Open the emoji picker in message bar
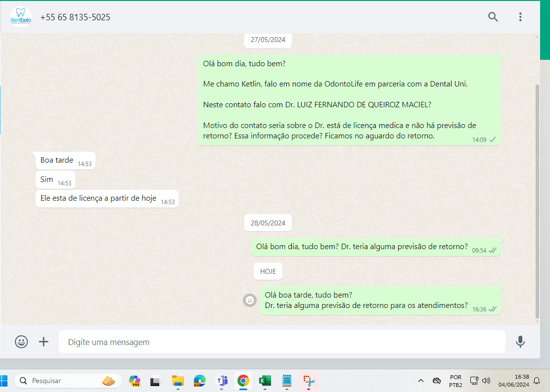The height and width of the screenshot is (392, 550). pyautogui.click(x=21, y=342)
